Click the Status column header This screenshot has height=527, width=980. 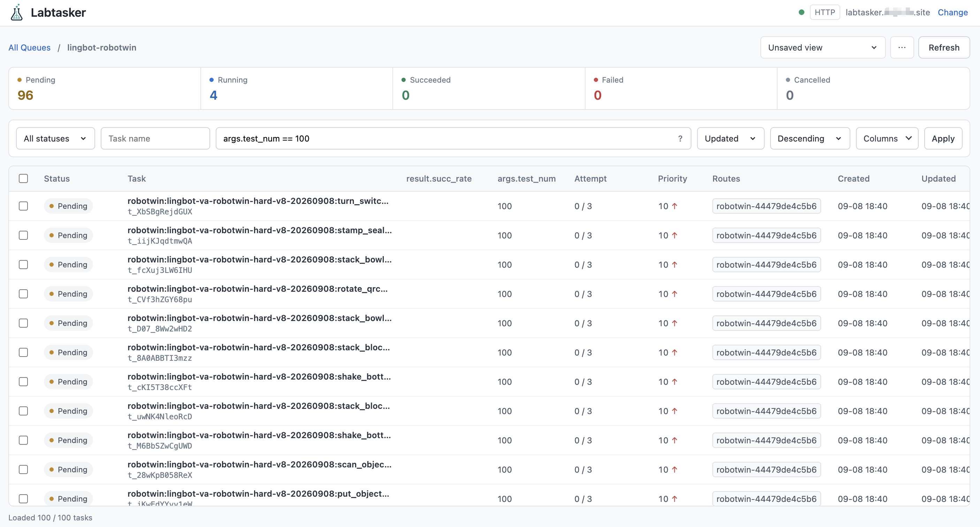click(x=57, y=178)
